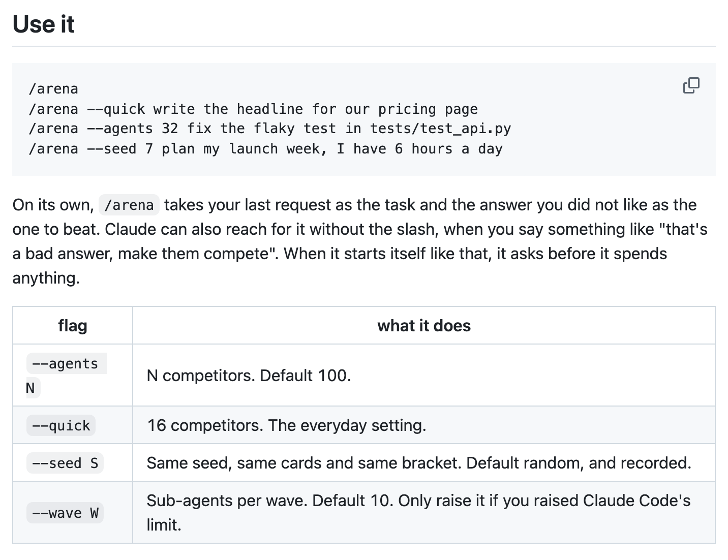Screen dimensions: 728x560
Task: Click the "Use it" section heading
Action: pyautogui.click(x=44, y=24)
